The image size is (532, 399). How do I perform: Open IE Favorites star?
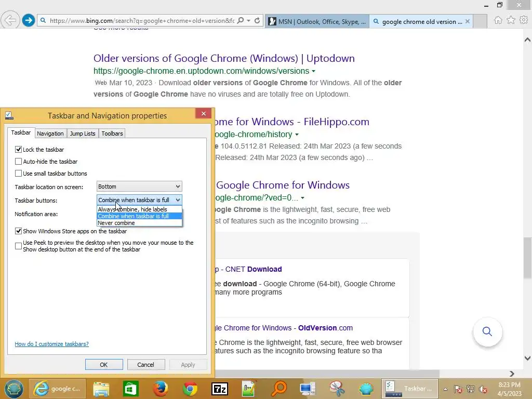click(511, 20)
